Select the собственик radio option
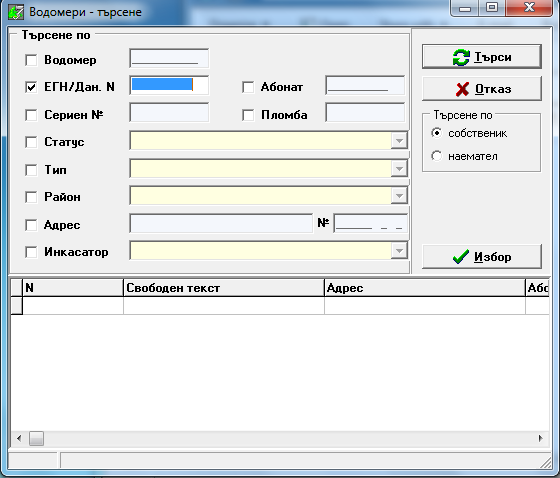This screenshot has width=560, height=478. pos(436,133)
